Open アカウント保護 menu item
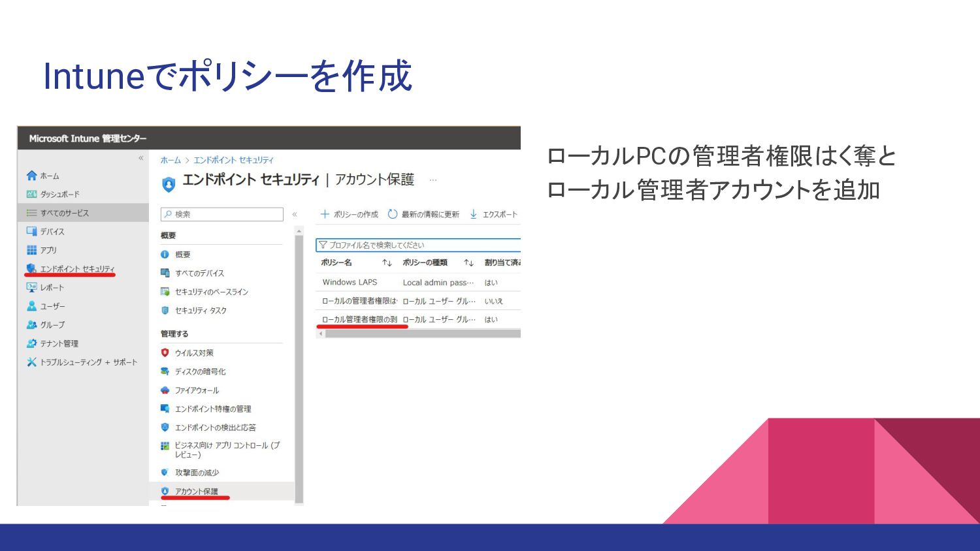 click(x=197, y=491)
